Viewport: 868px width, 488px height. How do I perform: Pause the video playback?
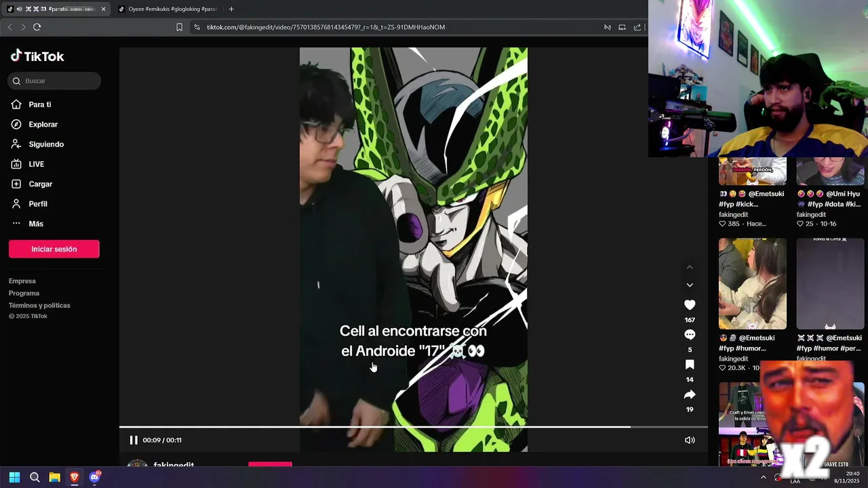click(x=134, y=440)
